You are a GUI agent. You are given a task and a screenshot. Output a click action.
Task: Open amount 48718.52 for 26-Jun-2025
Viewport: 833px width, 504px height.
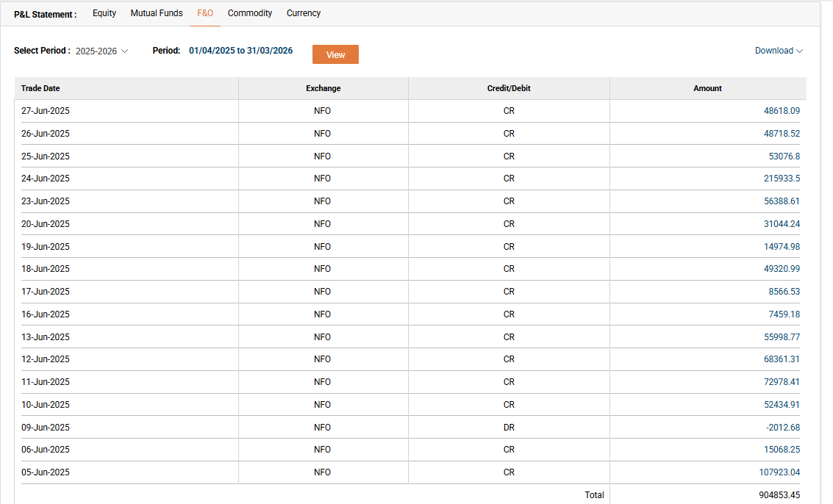[x=782, y=134]
